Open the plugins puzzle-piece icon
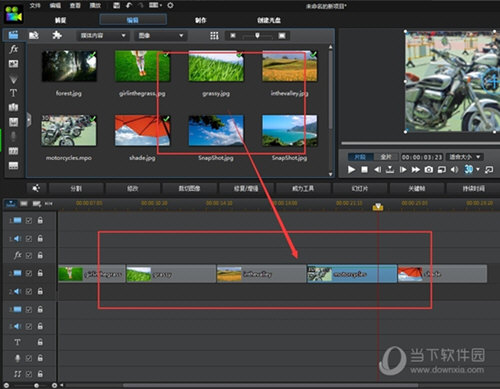Screen dimensions: 500x389 tap(57, 35)
